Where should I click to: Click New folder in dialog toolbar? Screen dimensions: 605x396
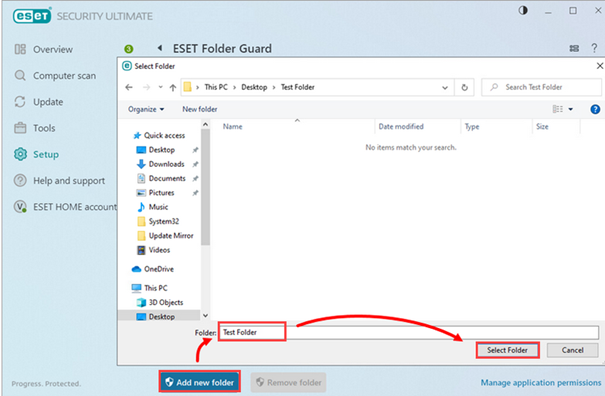(x=199, y=109)
